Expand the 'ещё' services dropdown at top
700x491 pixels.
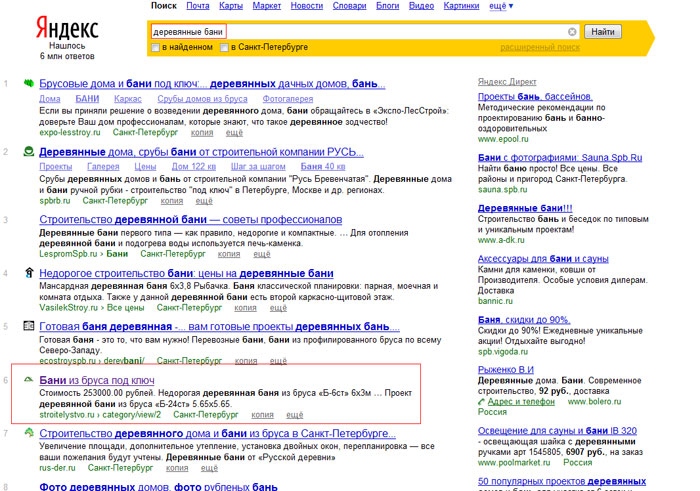tap(500, 6)
